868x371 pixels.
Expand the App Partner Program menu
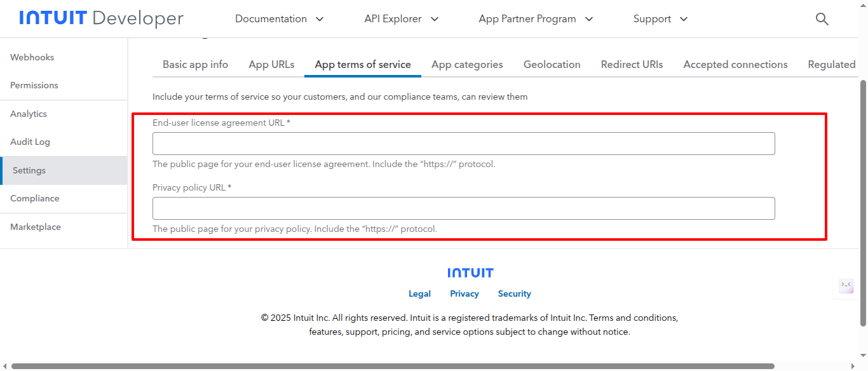(536, 19)
